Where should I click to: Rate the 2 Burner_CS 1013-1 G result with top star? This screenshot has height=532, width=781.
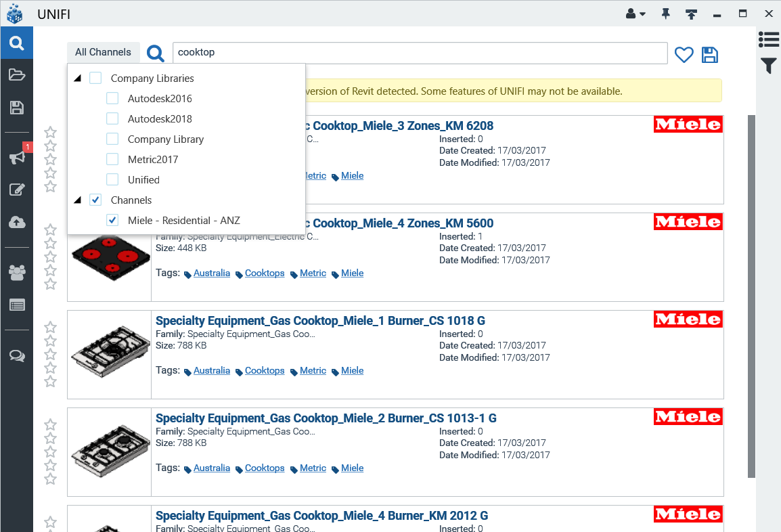(50, 425)
